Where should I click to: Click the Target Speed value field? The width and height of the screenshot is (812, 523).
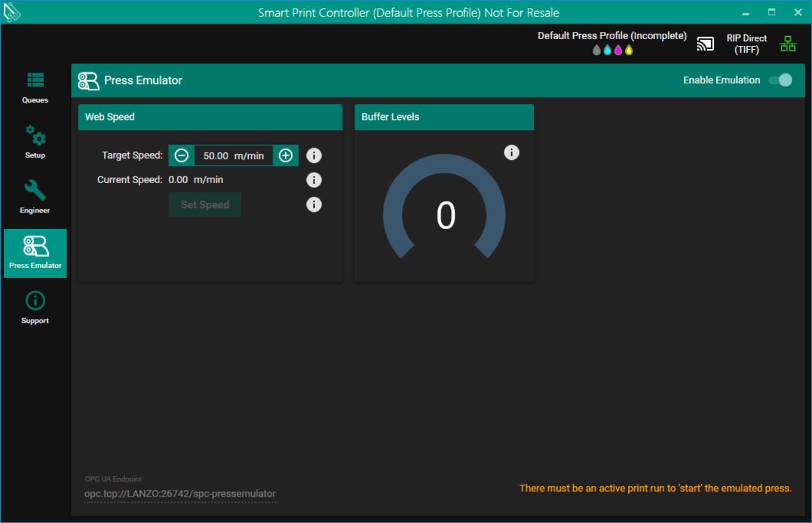coord(233,156)
